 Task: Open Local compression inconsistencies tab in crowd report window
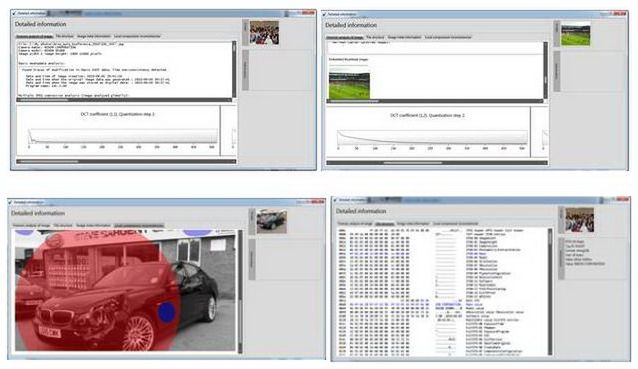tap(137, 36)
